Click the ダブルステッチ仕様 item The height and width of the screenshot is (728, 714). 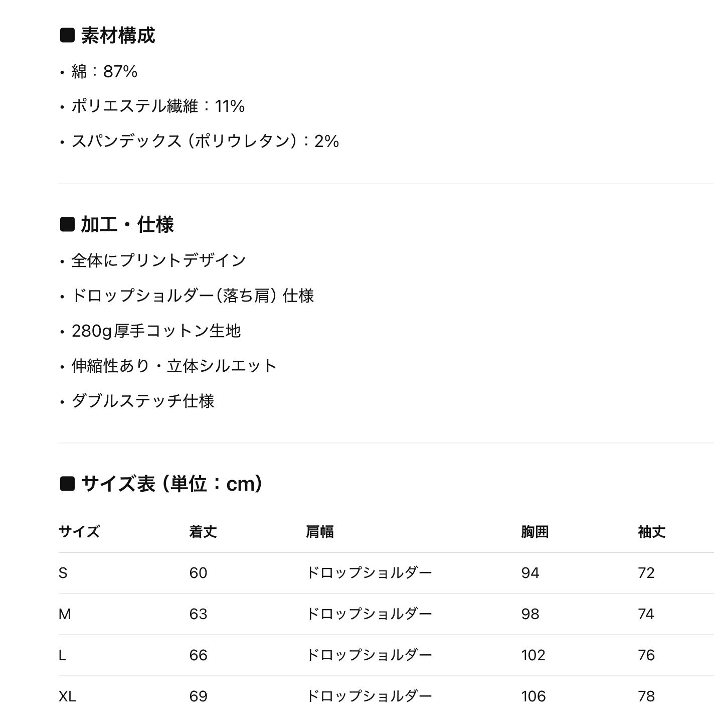click(143, 401)
